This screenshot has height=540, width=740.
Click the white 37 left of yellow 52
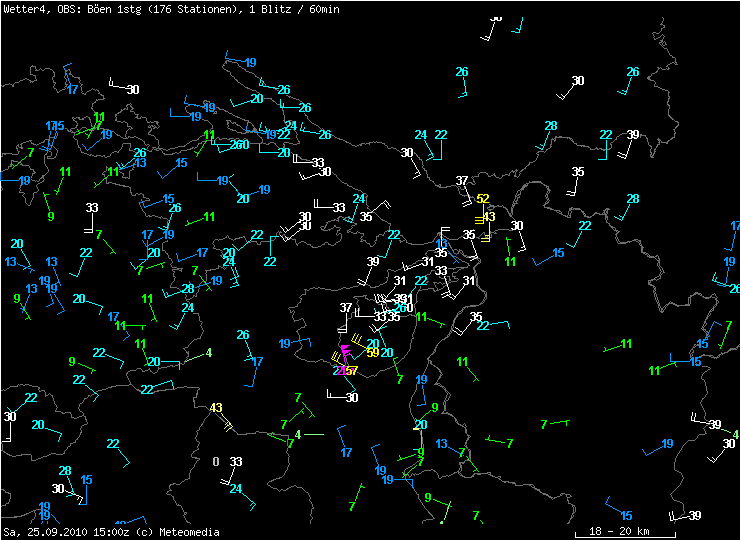462,181
